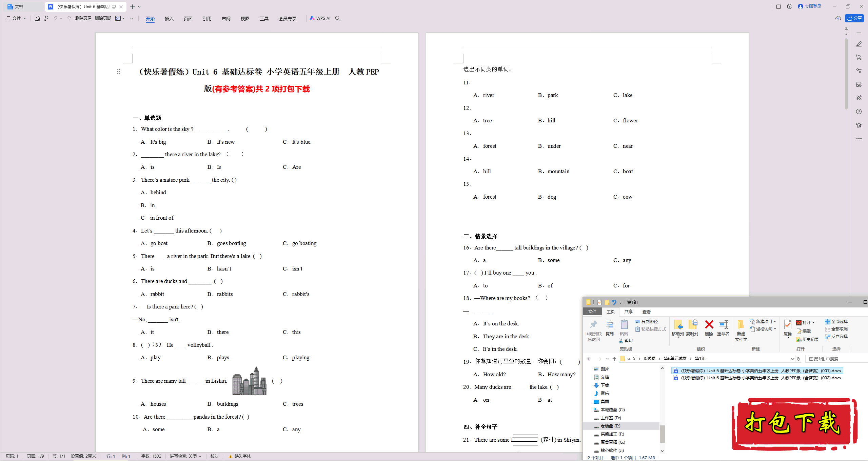This screenshot has width=868, height=461.
Task: Click the 分享 share button
Action: (x=854, y=18)
